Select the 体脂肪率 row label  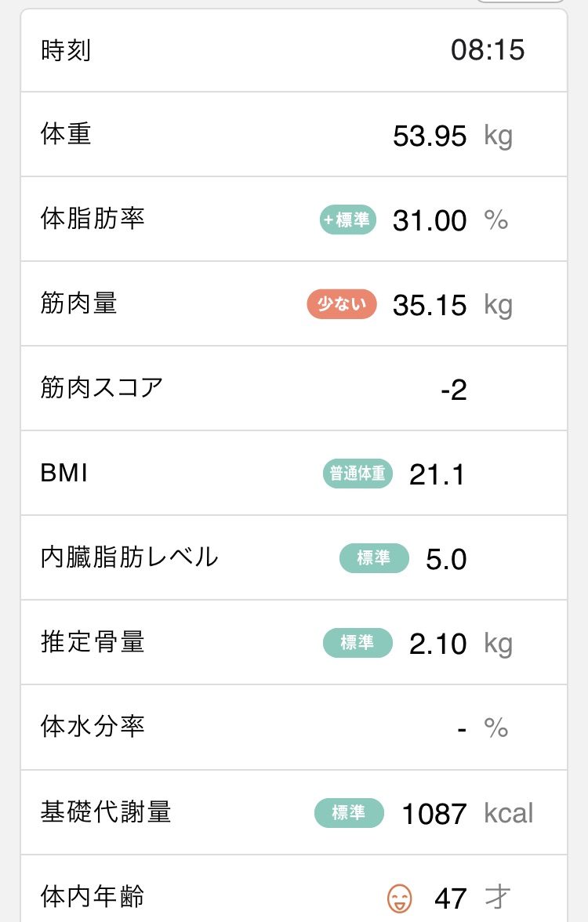point(93,219)
